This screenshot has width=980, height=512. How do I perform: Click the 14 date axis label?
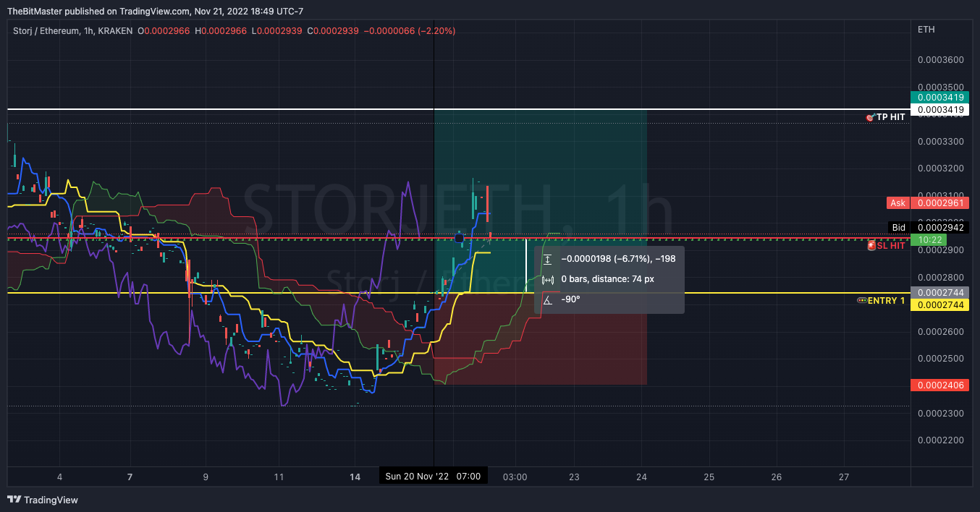355,477
